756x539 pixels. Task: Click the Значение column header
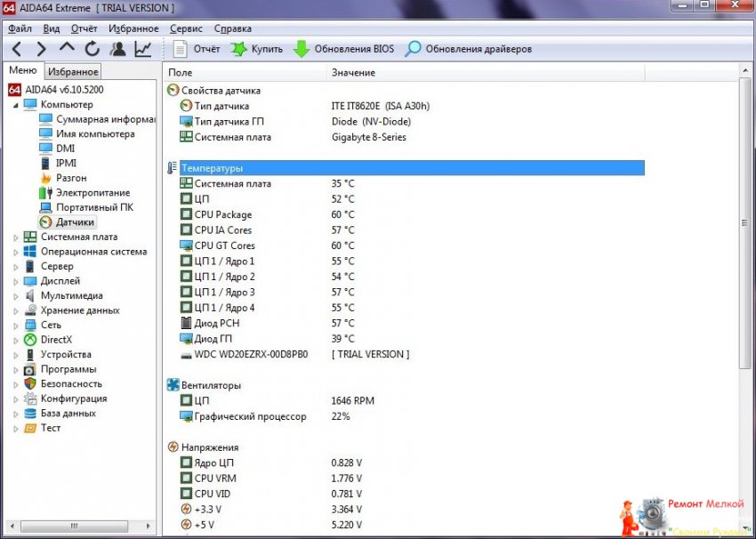click(x=353, y=72)
